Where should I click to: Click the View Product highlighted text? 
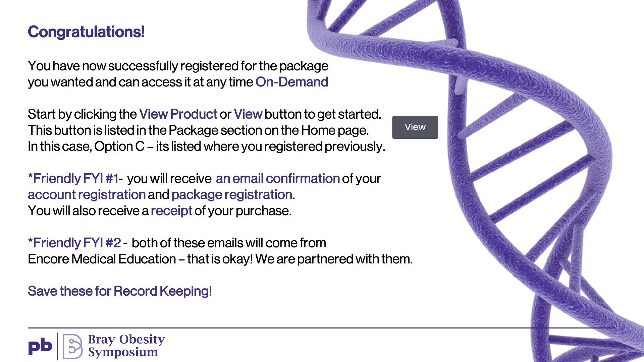178,114
